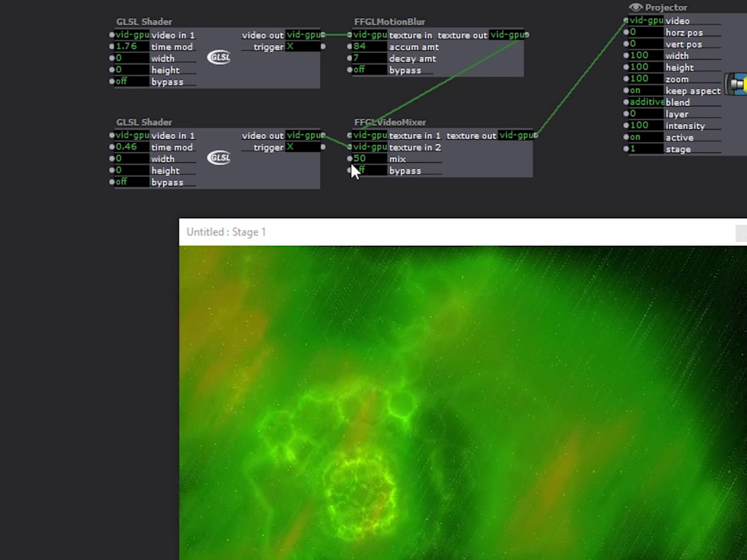This screenshot has width=747, height=560.
Task: Click the eye icon beside the Projector title
Action: 635,7
